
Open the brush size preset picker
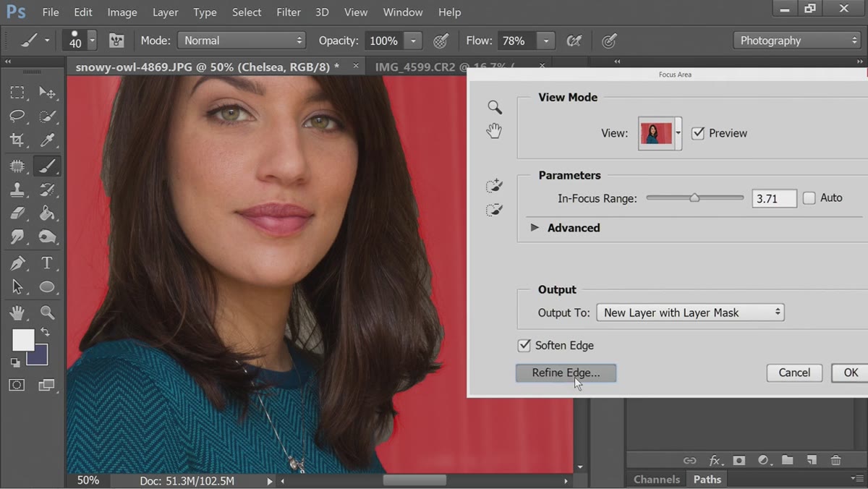(92, 41)
